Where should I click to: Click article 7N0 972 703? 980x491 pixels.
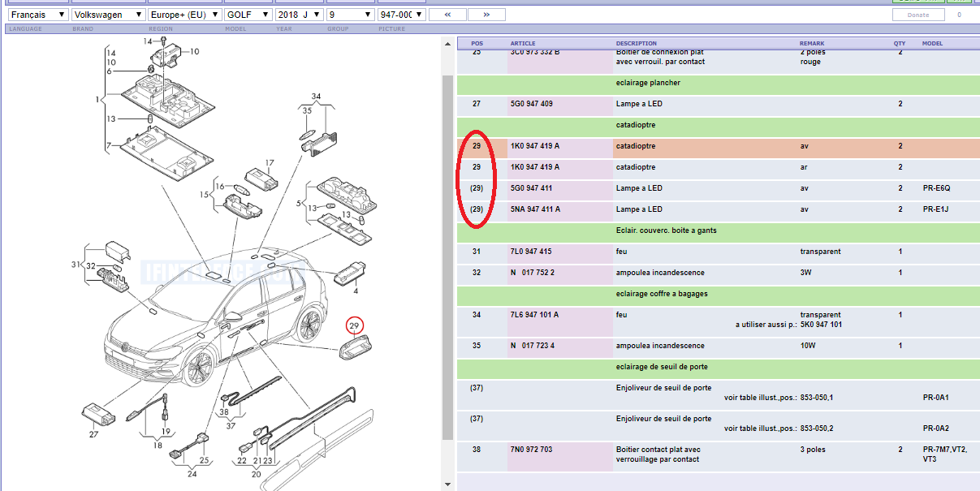[531, 450]
